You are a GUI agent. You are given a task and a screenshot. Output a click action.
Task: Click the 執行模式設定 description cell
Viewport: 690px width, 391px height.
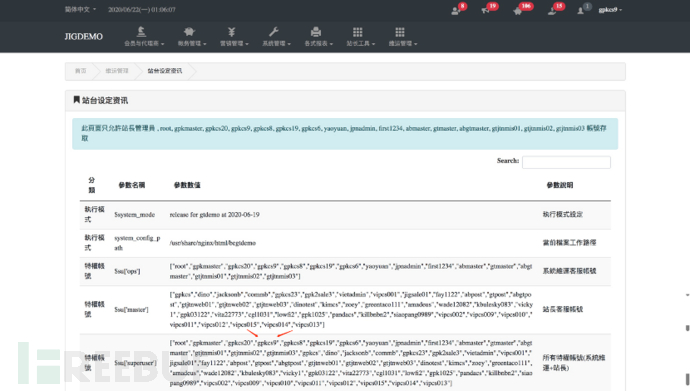(x=562, y=215)
